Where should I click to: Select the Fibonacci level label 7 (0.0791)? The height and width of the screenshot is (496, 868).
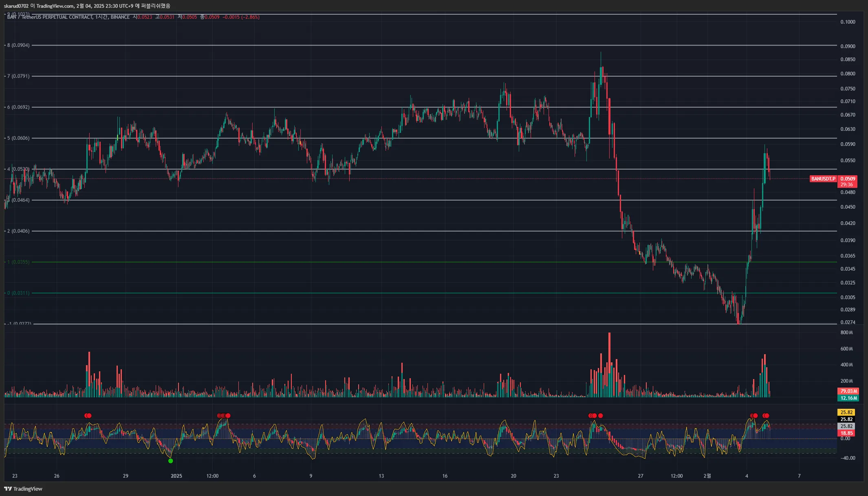pyautogui.click(x=18, y=76)
